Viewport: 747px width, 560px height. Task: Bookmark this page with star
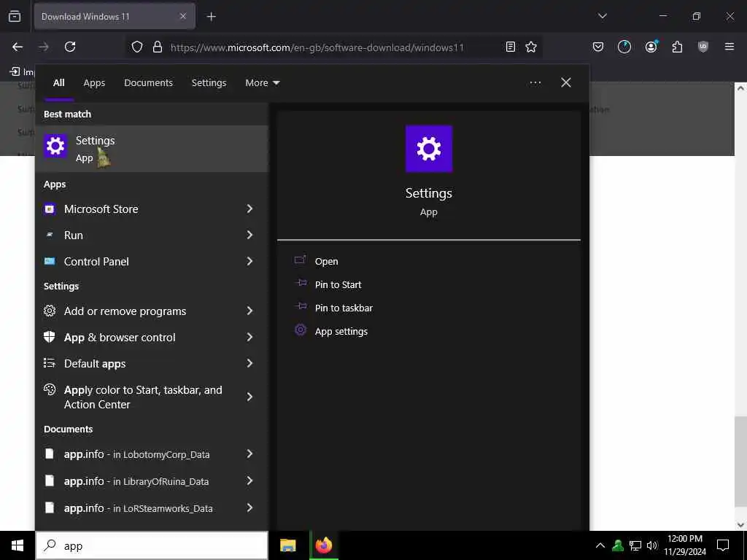click(531, 47)
